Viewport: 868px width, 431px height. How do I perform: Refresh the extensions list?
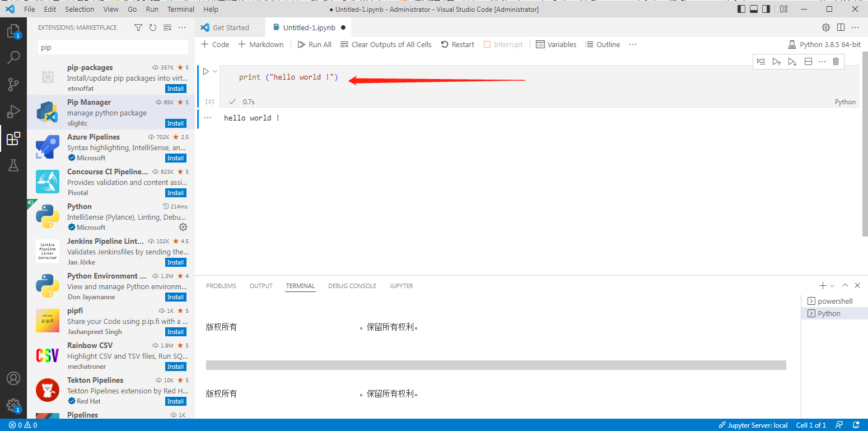(152, 27)
